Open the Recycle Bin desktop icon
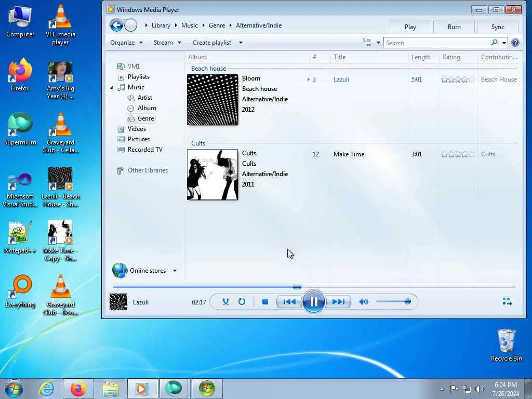The image size is (532, 399). 506,345
